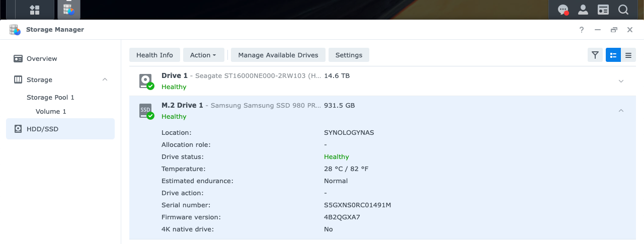Click Drive 1 capacity 14.6 TB
This screenshot has width=644, height=244.
click(x=337, y=75)
